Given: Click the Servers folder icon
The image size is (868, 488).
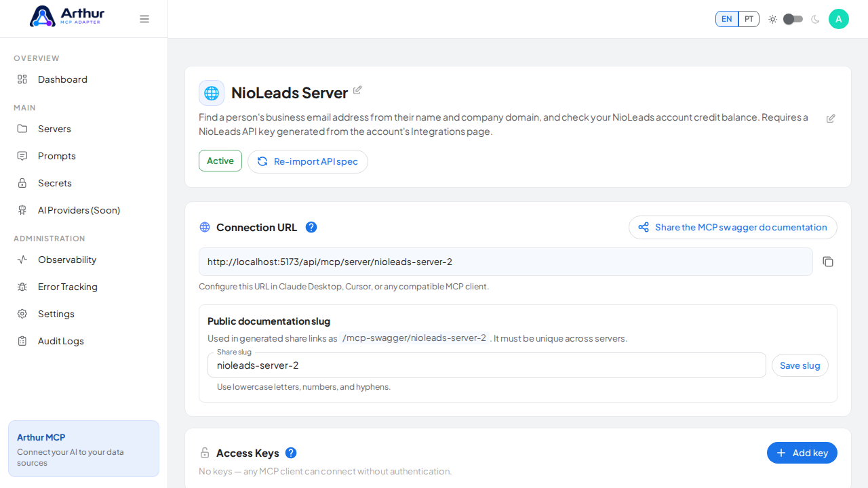Looking at the screenshot, I should point(22,129).
